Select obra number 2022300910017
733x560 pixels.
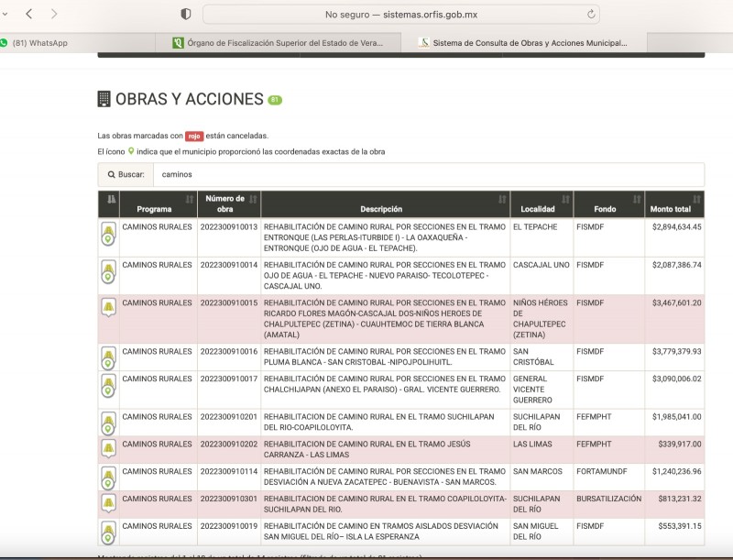pyautogui.click(x=229, y=379)
